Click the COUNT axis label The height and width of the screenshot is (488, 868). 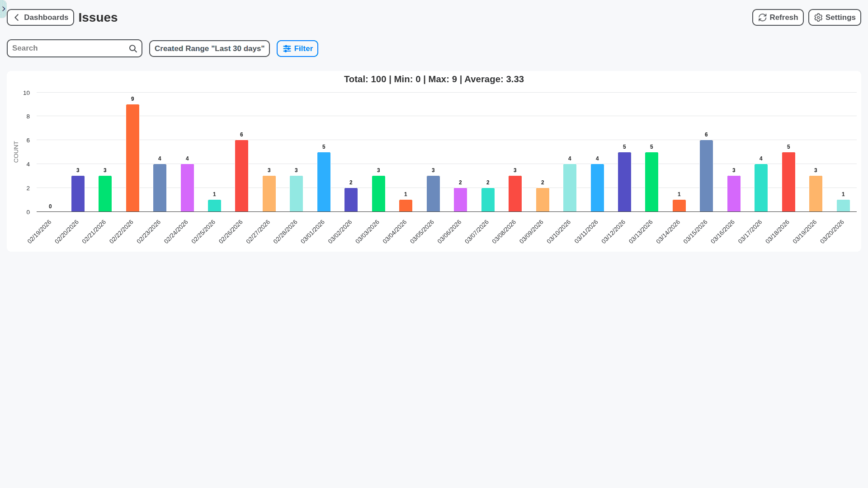coord(16,150)
